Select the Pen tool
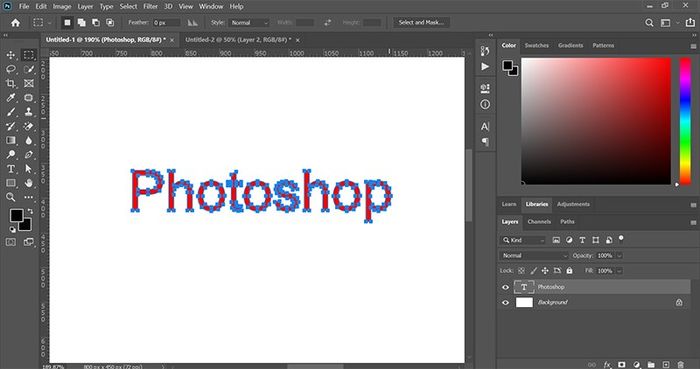 29,155
